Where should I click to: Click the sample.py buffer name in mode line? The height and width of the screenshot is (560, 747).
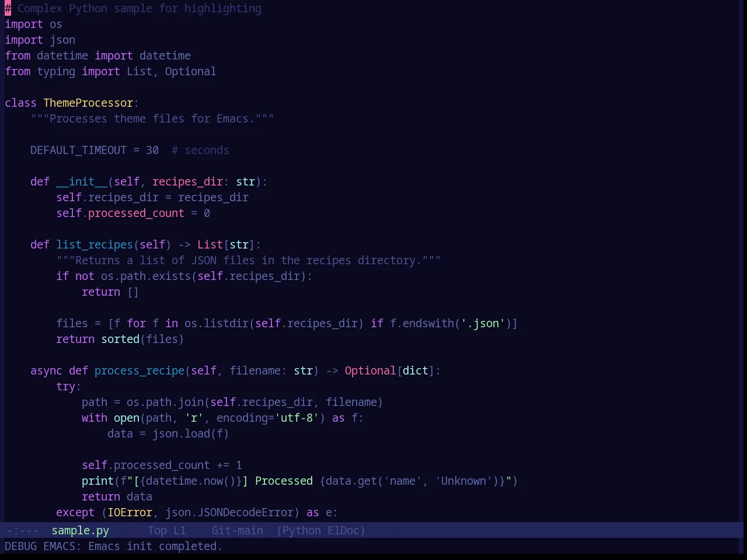(80, 530)
